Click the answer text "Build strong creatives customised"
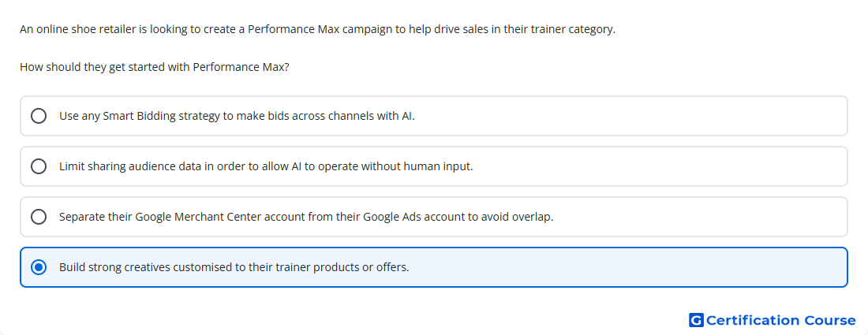868x335 pixels. click(x=140, y=267)
